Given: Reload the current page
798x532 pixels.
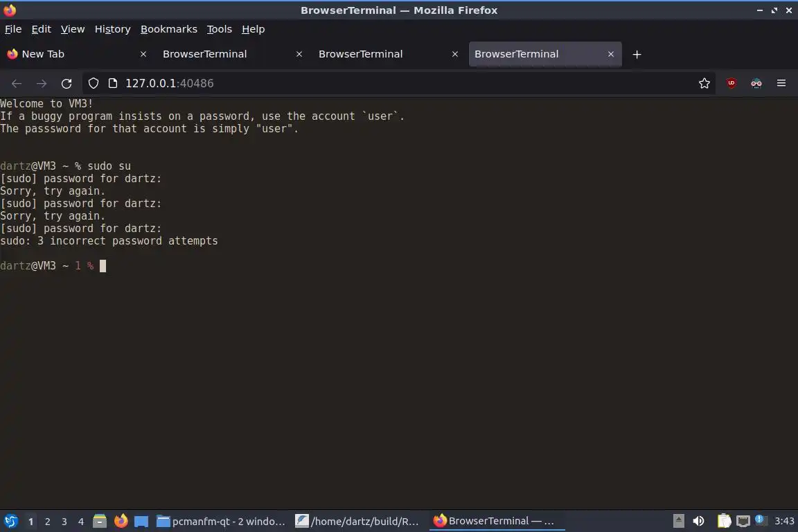Looking at the screenshot, I should pyautogui.click(x=66, y=84).
